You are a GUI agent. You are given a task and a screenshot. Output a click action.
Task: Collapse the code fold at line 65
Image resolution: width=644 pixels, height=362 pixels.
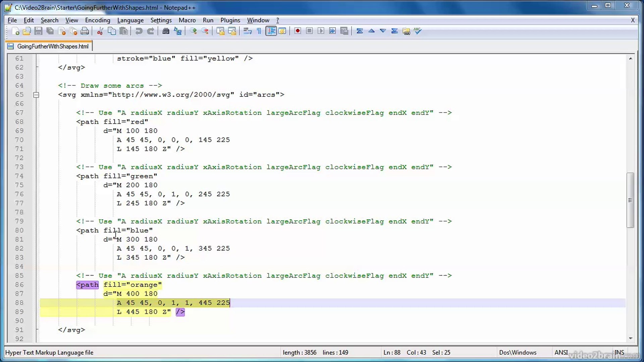coord(36,95)
